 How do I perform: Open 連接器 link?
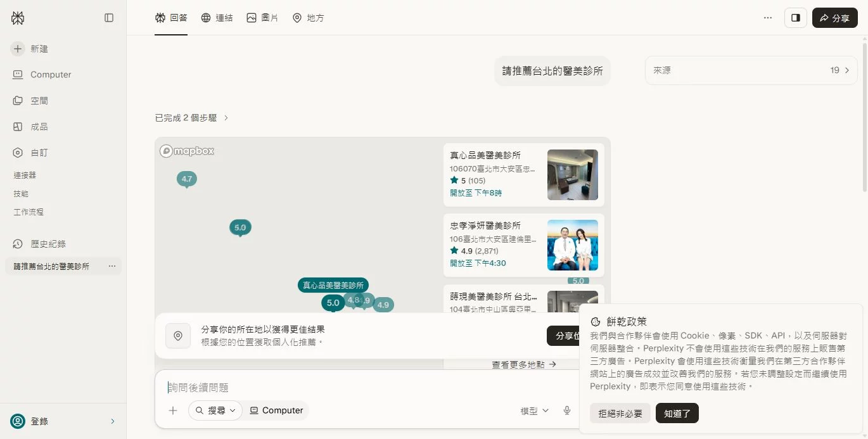click(x=25, y=175)
